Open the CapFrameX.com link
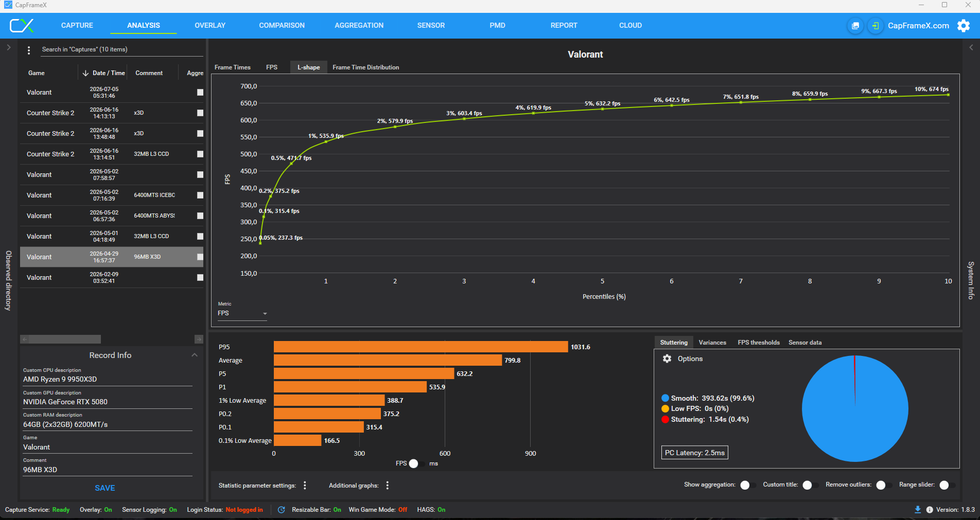Image resolution: width=980 pixels, height=520 pixels. [918, 26]
